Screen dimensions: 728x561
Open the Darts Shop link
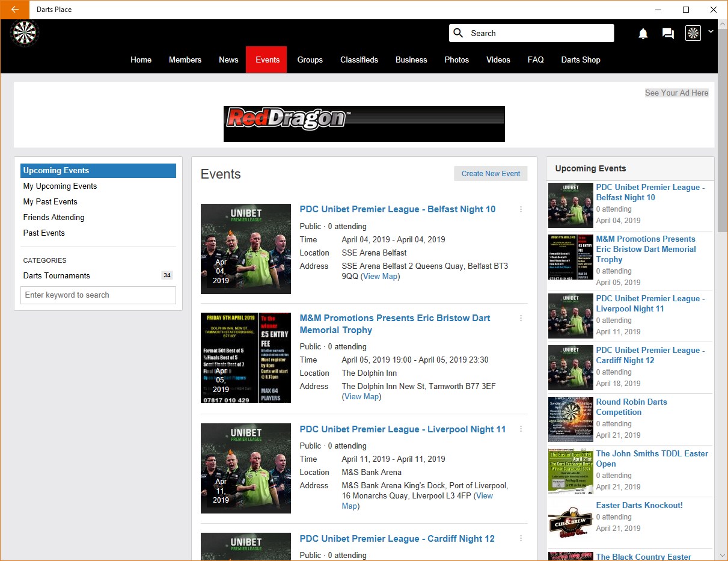click(581, 60)
